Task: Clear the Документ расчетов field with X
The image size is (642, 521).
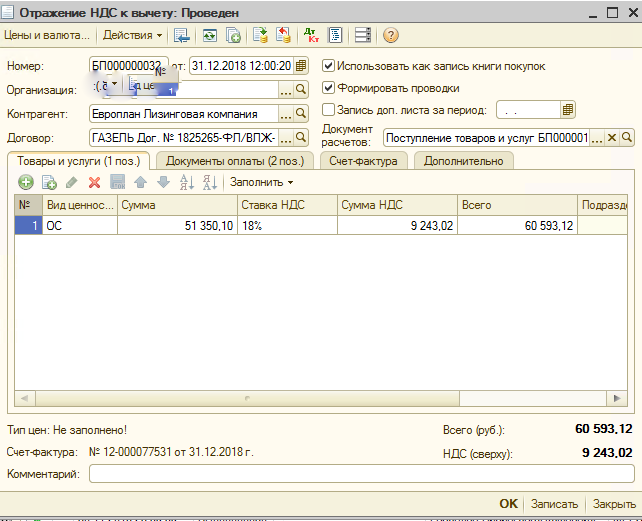Action: point(614,138)
